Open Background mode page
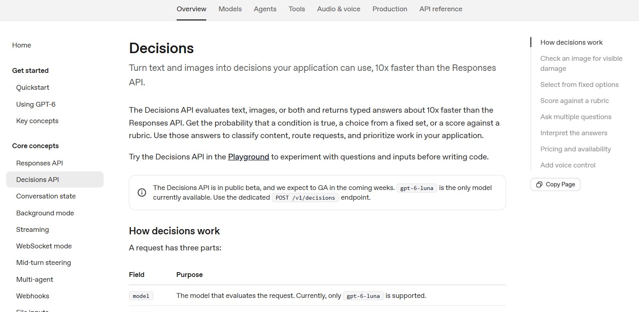Screen dimensions: 644x312 pos(45,213)
